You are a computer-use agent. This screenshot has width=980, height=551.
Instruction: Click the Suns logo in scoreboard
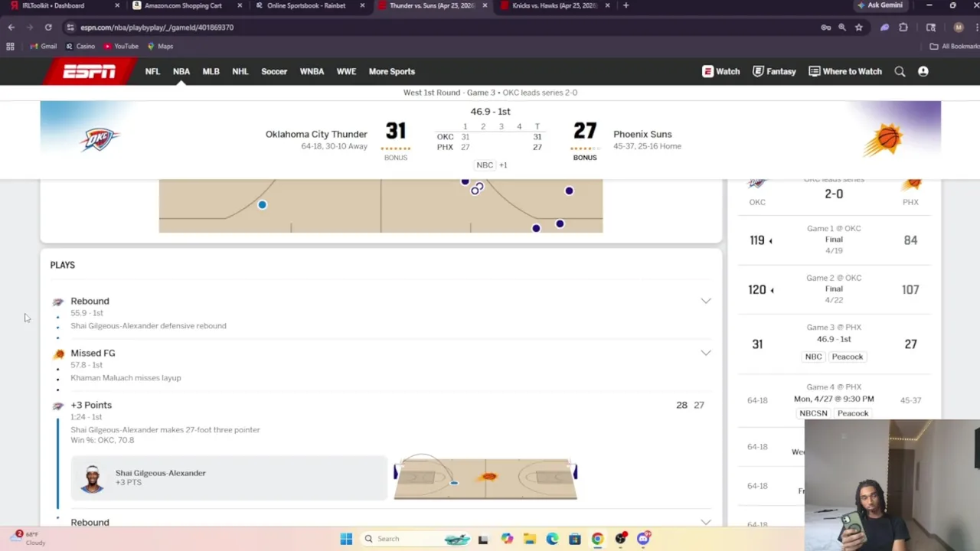pyautogui.click(x=883, y=139)
